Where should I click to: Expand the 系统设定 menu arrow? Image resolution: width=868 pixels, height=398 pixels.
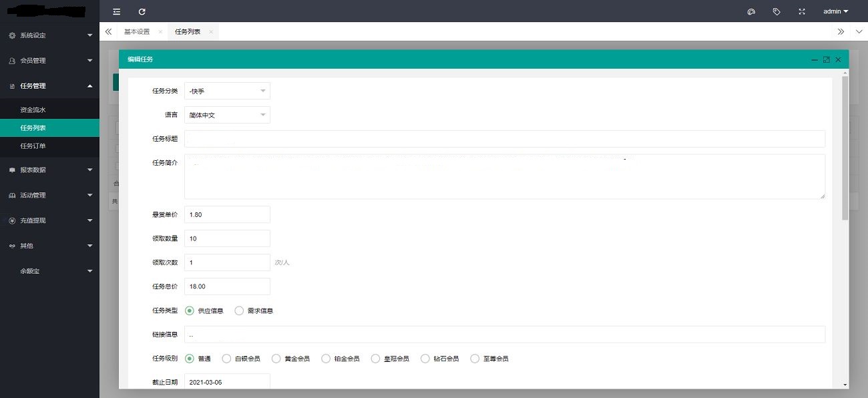point(90,35)
